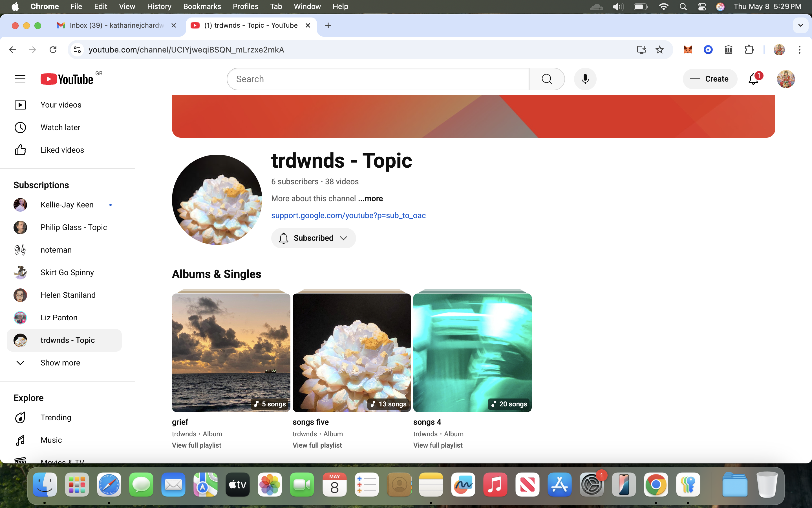View site information icon in address bar
This screenshot has width=812, height=508.
tap(77, 50)
